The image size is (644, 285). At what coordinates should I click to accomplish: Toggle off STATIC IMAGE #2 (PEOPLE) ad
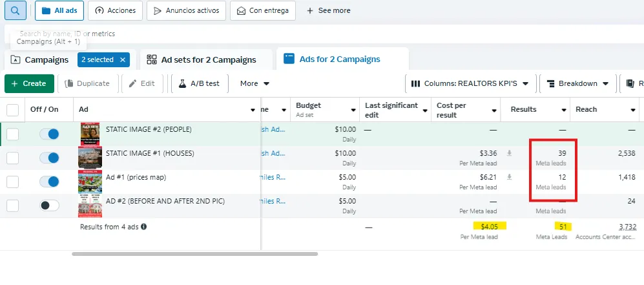point(49,134)
